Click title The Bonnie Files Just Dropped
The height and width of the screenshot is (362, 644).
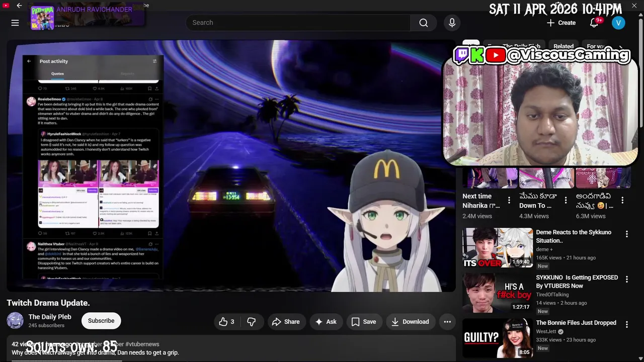pyautogui.click(x=576, y=323)
